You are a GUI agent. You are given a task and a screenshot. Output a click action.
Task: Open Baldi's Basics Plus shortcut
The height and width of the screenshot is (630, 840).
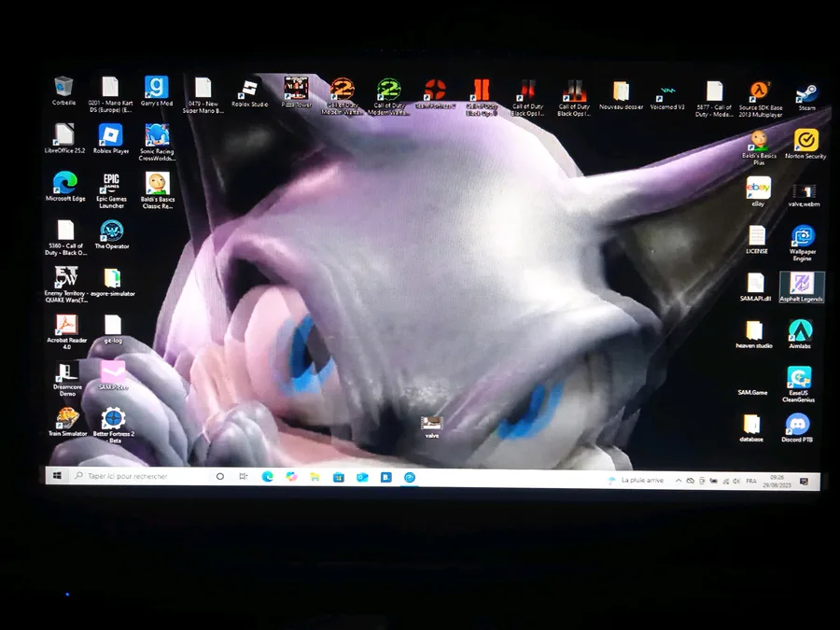pyautogui.click(x=759, y=147)
